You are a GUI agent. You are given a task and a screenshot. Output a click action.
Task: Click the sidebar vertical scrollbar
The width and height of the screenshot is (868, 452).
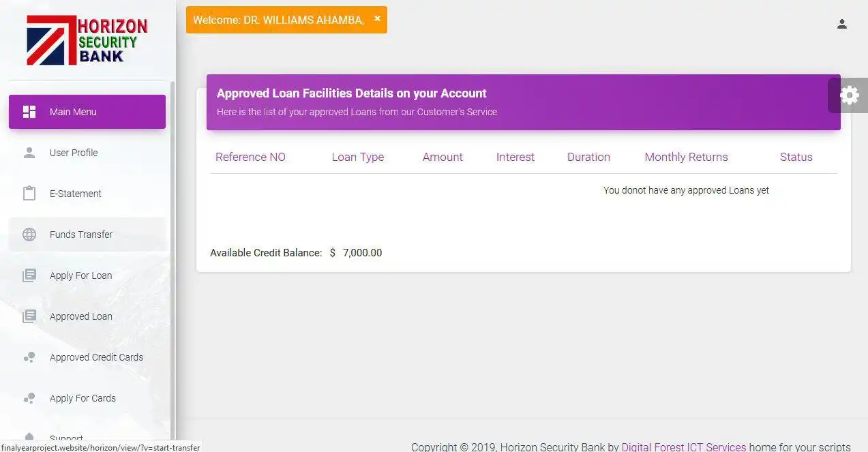(x=173, y=259)
